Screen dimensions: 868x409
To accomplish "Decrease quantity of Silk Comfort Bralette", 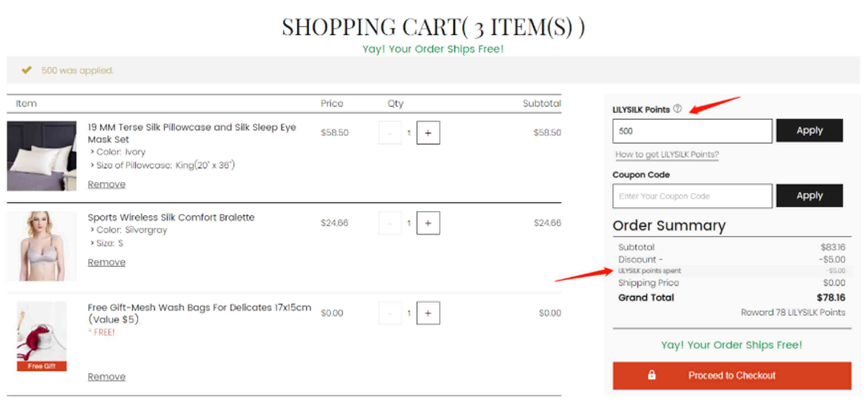I will coord(390,223).
